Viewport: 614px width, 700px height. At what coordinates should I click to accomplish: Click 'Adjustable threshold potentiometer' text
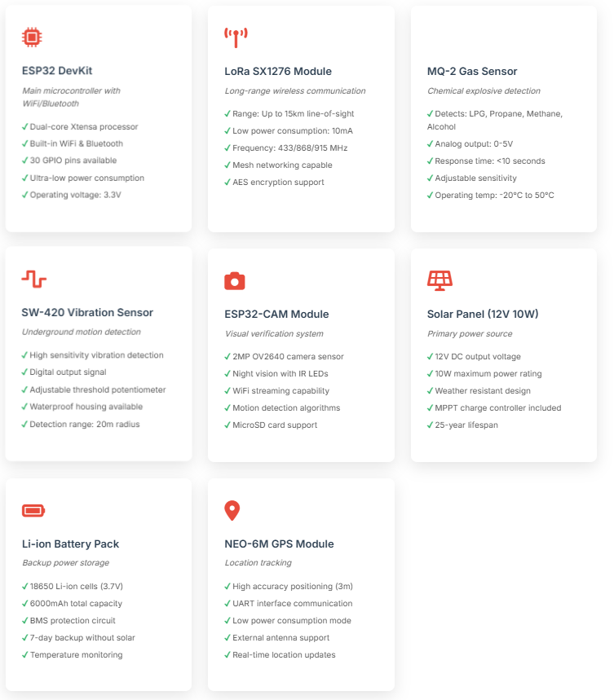pos(97,390)
